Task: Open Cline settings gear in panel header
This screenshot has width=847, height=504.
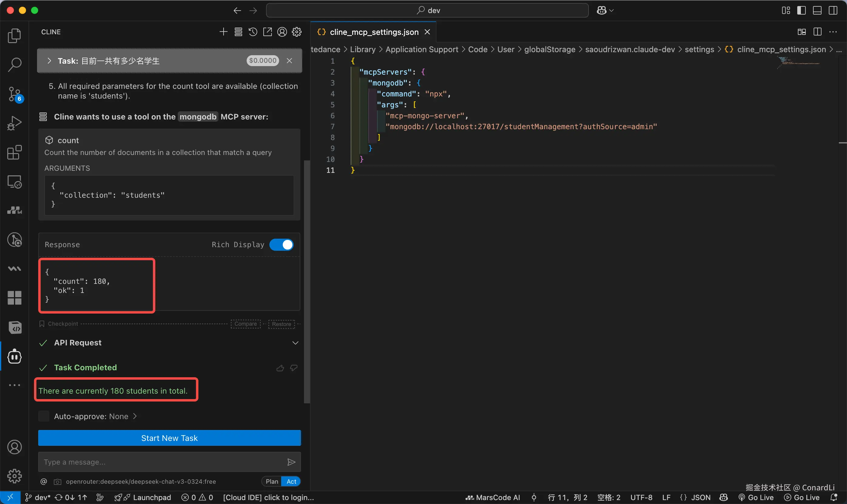Action: 297,32
